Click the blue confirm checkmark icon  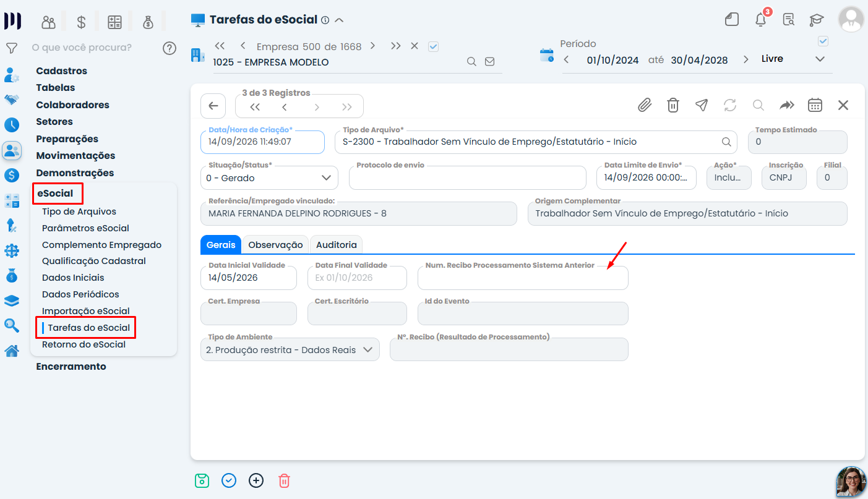point(229,480)
